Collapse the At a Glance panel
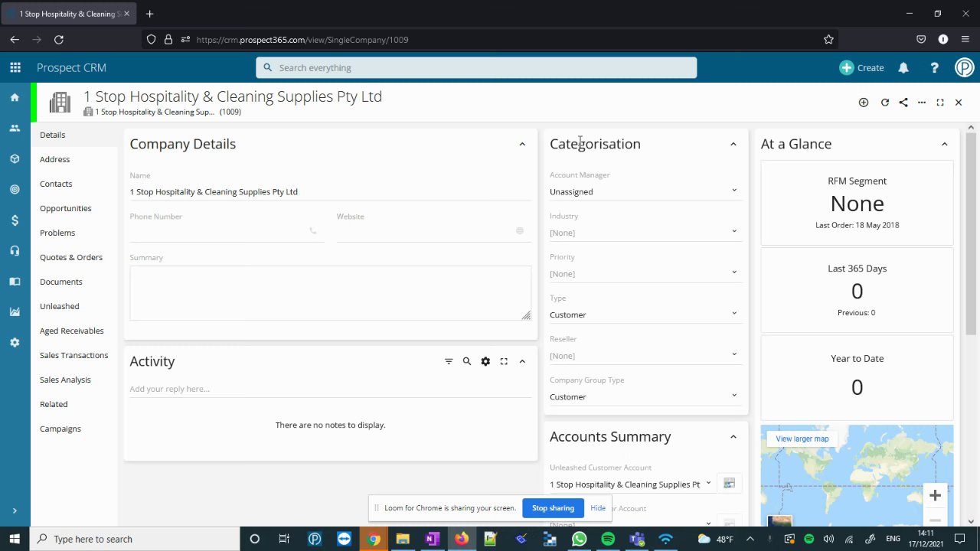The width and height of the screenshot is (980, 551). point(945,144)
